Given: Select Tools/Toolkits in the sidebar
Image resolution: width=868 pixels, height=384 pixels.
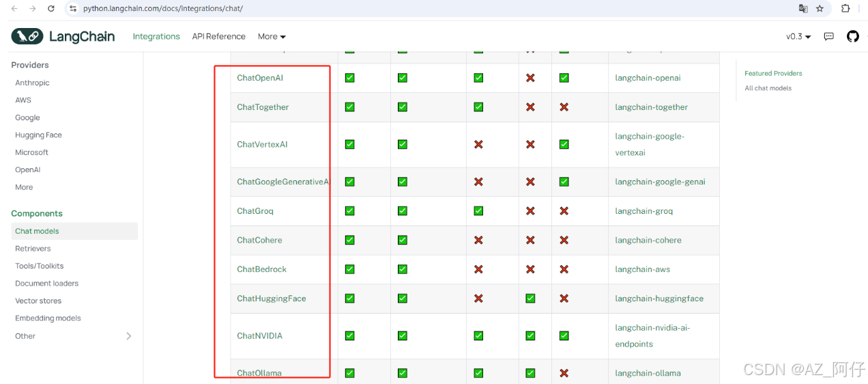Looking at the screenshot, I should (40, 266).
